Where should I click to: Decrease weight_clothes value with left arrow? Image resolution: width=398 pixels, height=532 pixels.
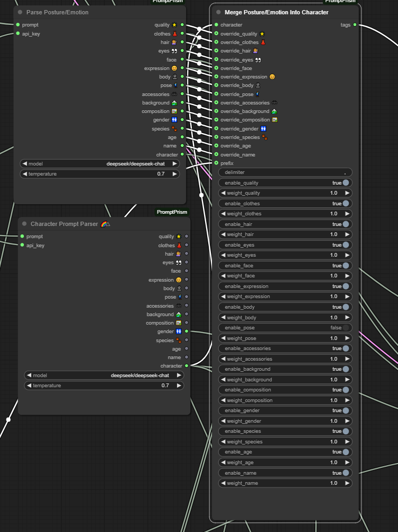click(x=223, y=214)
